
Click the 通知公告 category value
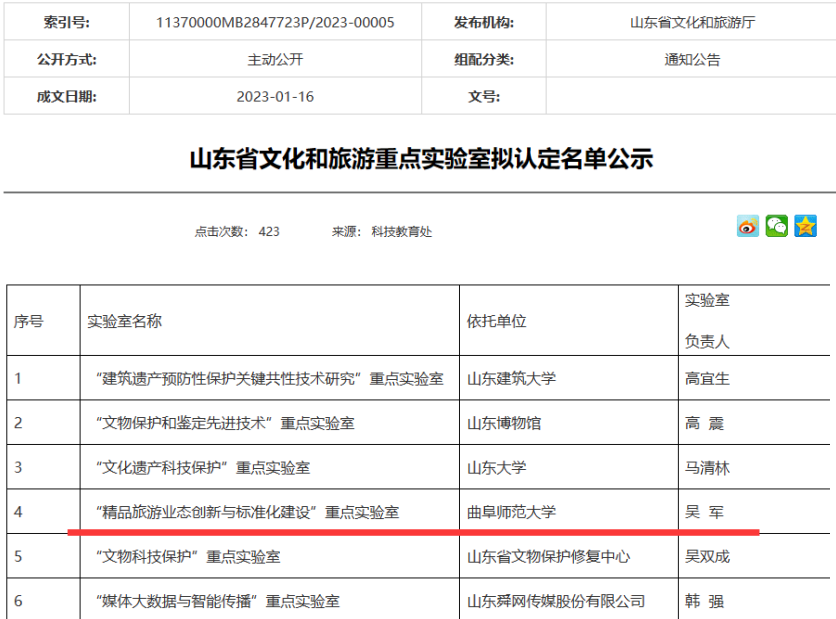click(x=691, y=59)
